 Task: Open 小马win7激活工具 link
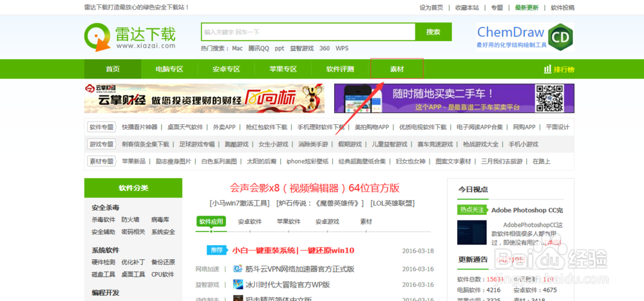239,203
